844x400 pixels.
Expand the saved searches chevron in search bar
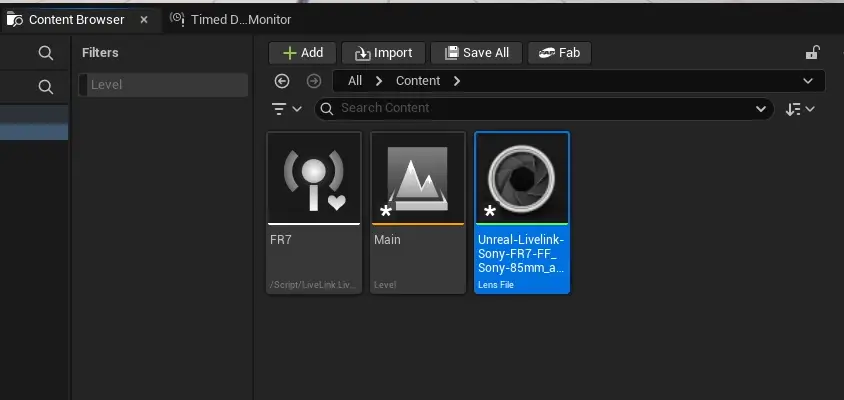coord(759,109)
